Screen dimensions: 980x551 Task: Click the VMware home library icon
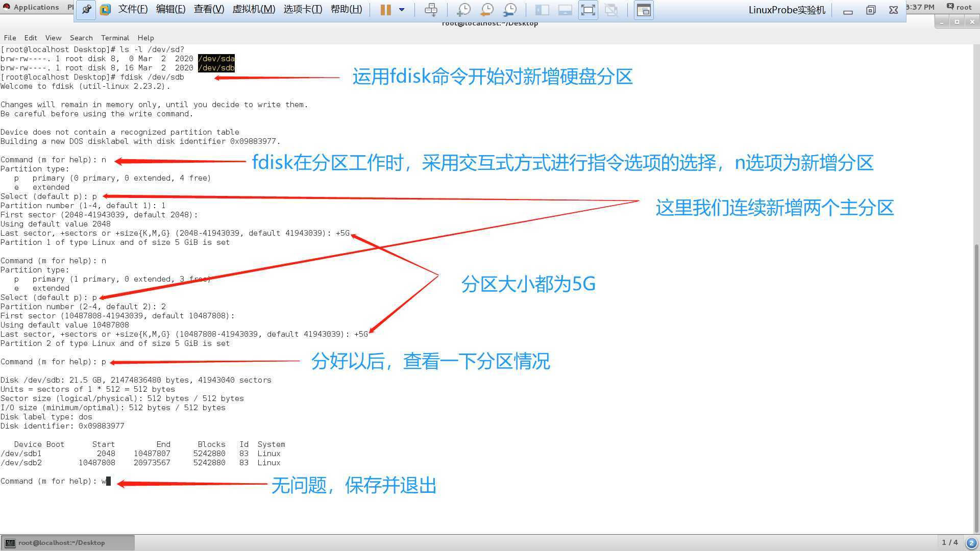coord(105,10)
